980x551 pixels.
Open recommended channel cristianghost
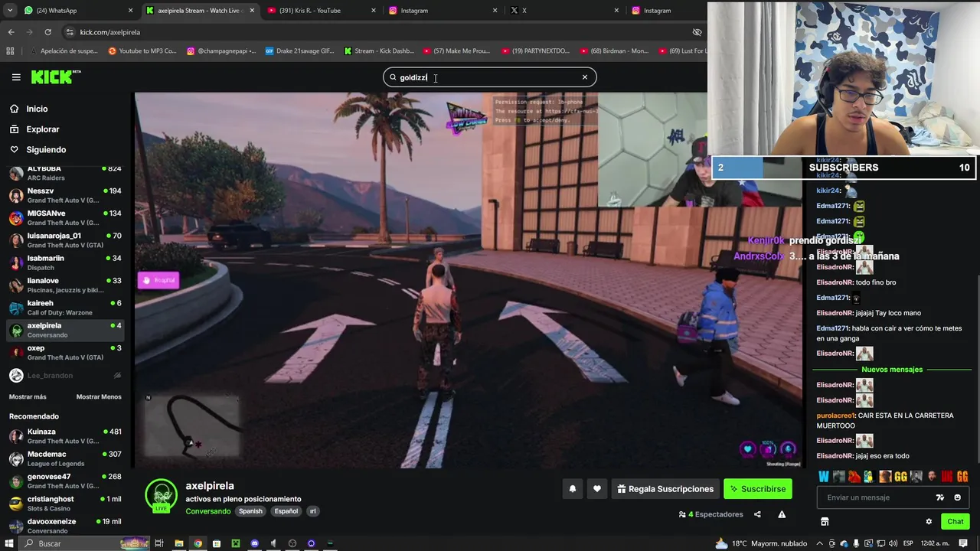coord(65,504)
